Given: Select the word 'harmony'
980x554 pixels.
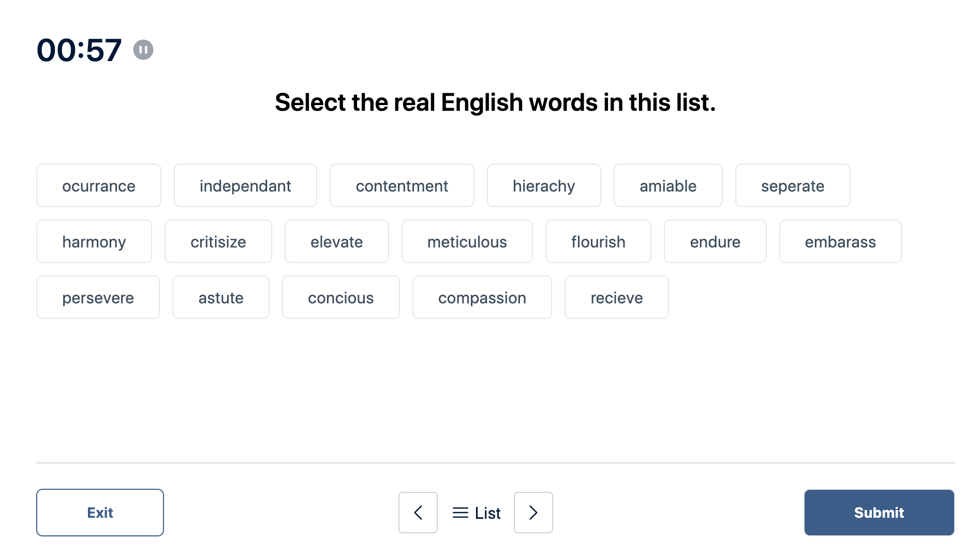Looking at the screenshot, I should (94, 241).
